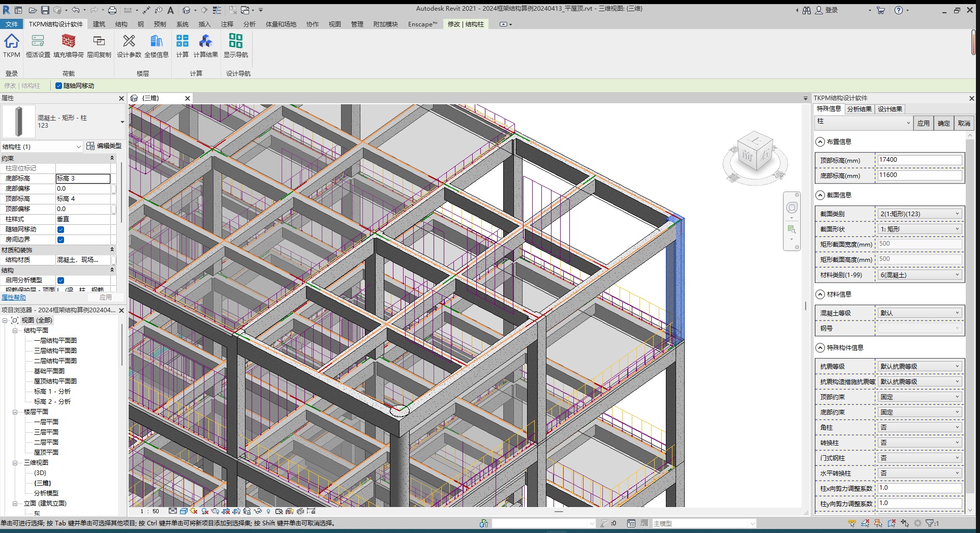Screen dimensions: 980x533
Task: Open 全楼信息 building info tool
Action: coord(156,45)
